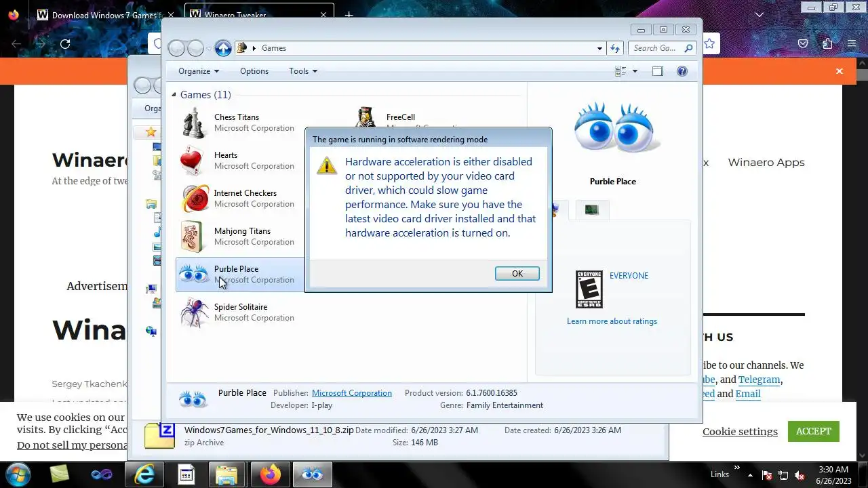The height and width of the screenshot is (488, 868).
Task: Click the Email link on the webpage
Action: (x=748, y=394)
